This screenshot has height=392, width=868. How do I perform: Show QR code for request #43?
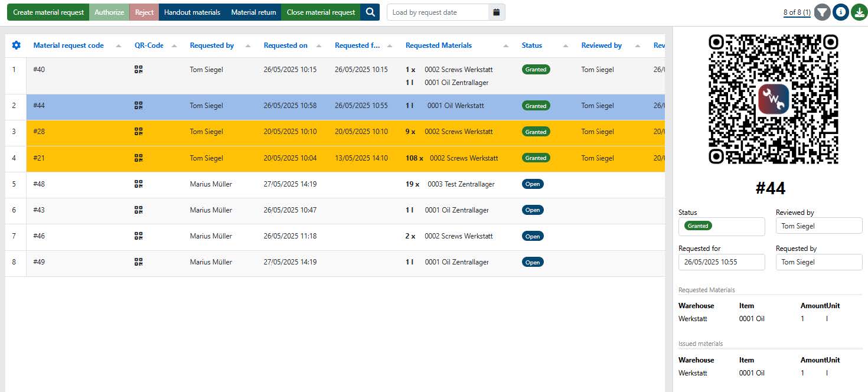pos(139,210)
